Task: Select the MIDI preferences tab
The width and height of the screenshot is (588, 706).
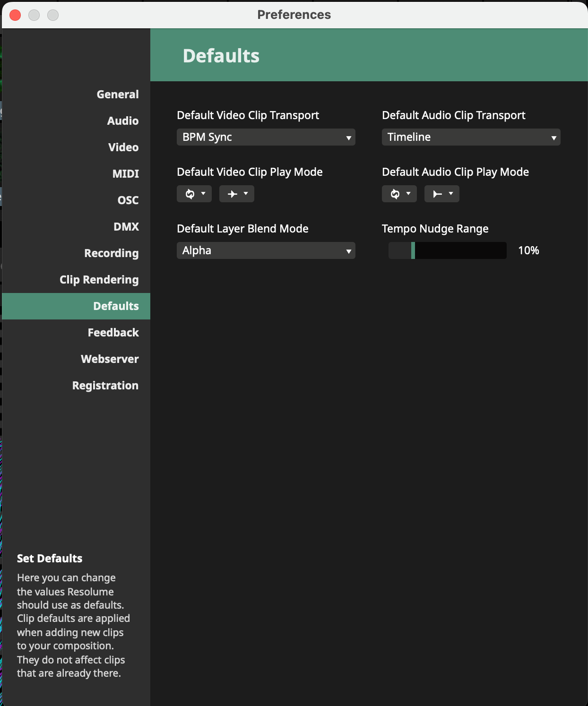Action: pos(126,174)
